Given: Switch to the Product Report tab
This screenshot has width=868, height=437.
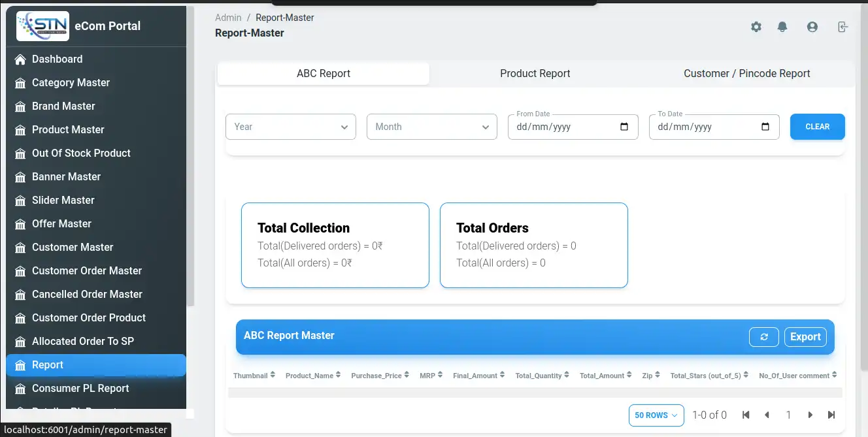Looking at the screenshot, I should tap(535, 74).
